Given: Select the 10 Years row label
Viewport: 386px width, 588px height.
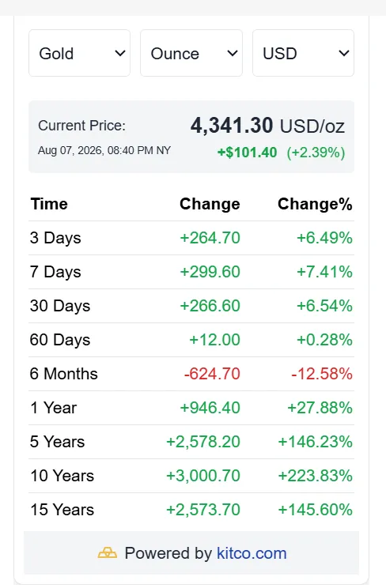Looking at the screenshot, I should [62, 476].
